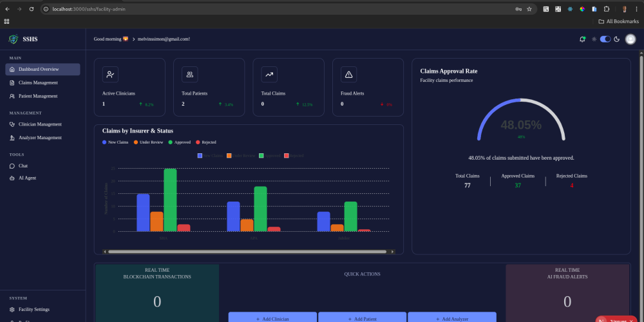Click the Fraud Alerts warning triangle icon
644x322 pixels.
pyautogui.click(x=348, y=75)
